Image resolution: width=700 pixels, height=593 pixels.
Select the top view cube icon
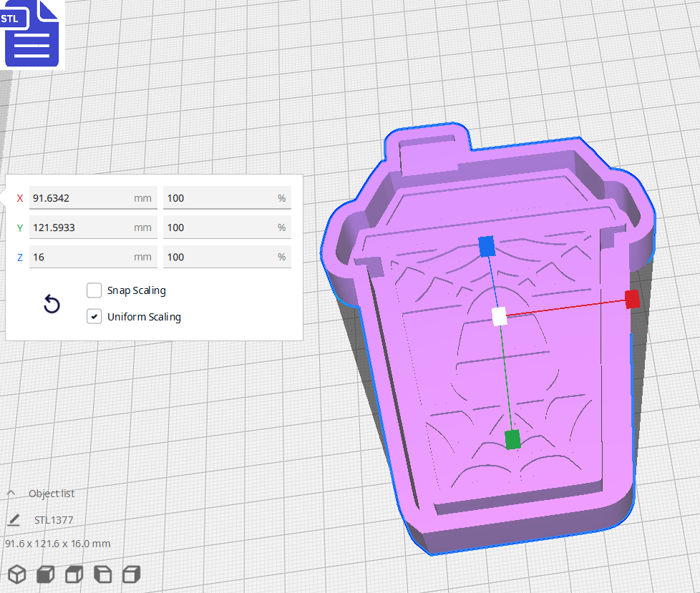pos(74,574)
